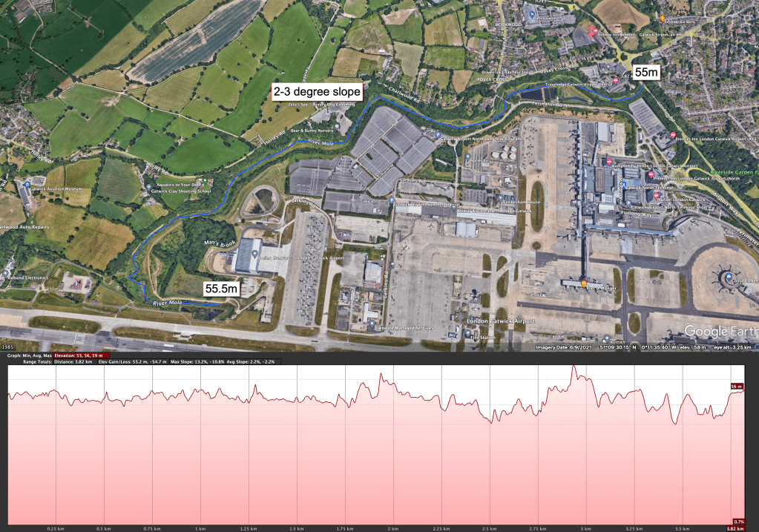
Task: Open the Costa Coffee place marker
Action: [728, 276]
